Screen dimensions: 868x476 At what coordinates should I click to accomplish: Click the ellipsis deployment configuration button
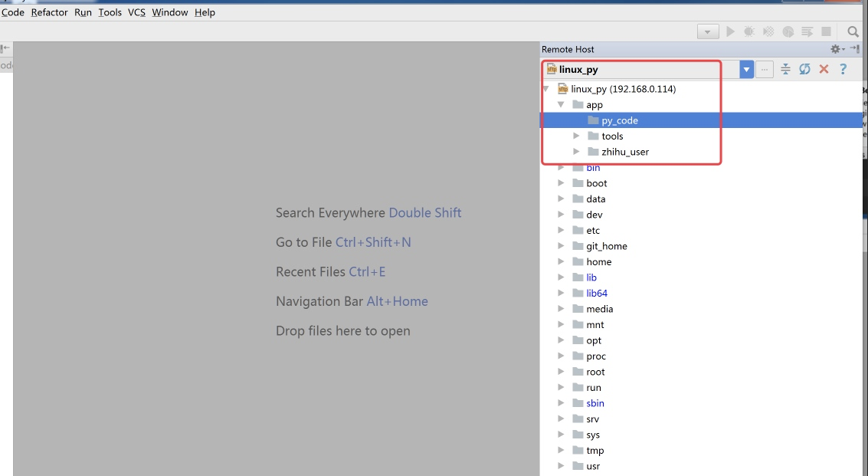pos(765,69)
